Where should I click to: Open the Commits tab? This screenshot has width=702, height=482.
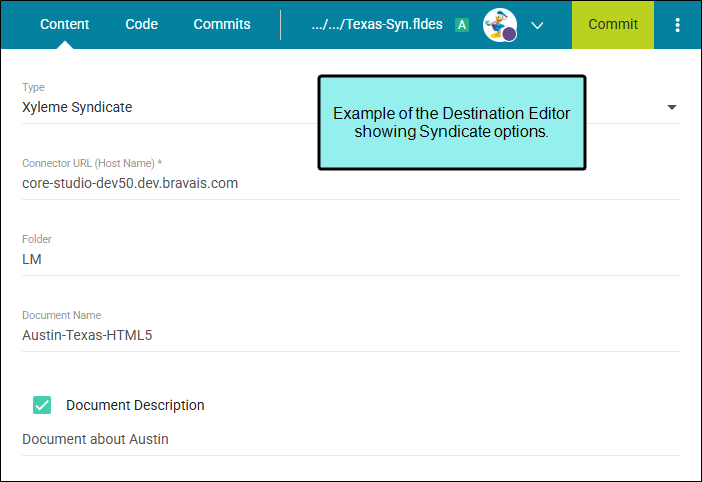[x=222, y=24]
